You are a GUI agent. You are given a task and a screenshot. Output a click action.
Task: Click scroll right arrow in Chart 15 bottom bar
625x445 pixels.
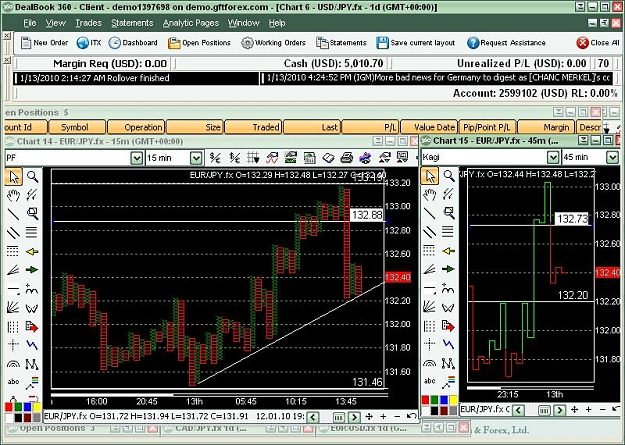(x=559, y=410)
